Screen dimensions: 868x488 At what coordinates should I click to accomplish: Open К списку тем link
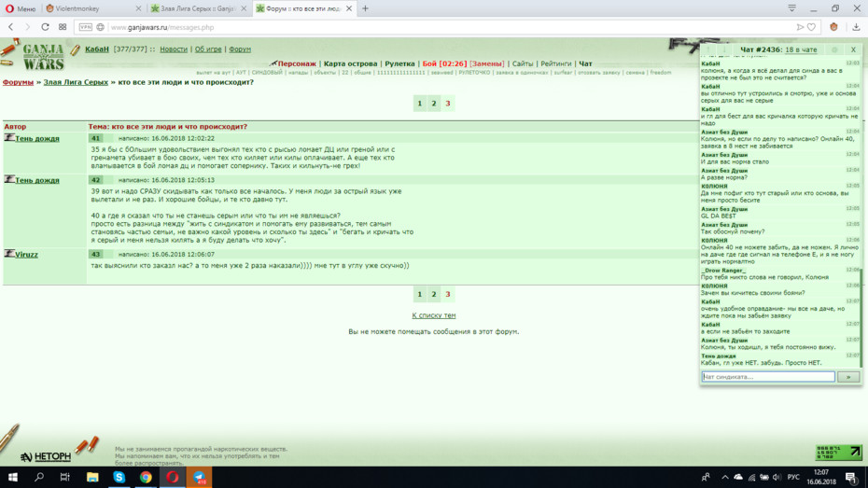(433, 315)
